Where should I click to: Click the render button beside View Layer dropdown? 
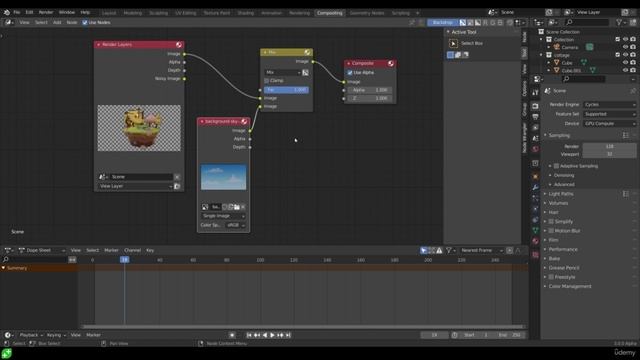click(177, 186)
